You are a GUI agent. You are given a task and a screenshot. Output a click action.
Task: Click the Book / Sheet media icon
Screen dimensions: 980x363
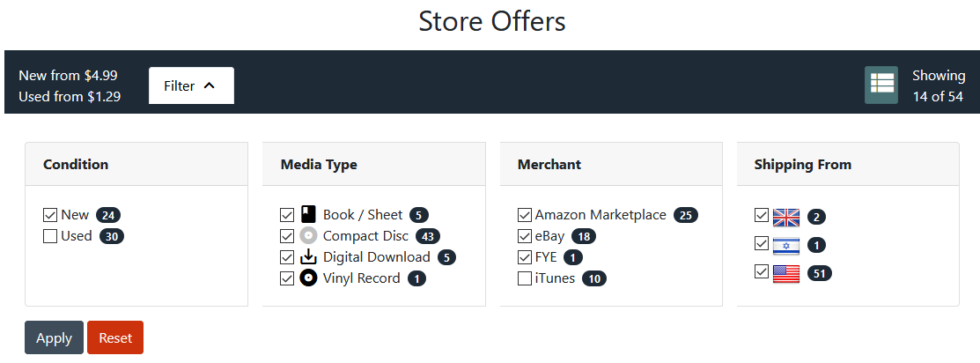[308, 214]
